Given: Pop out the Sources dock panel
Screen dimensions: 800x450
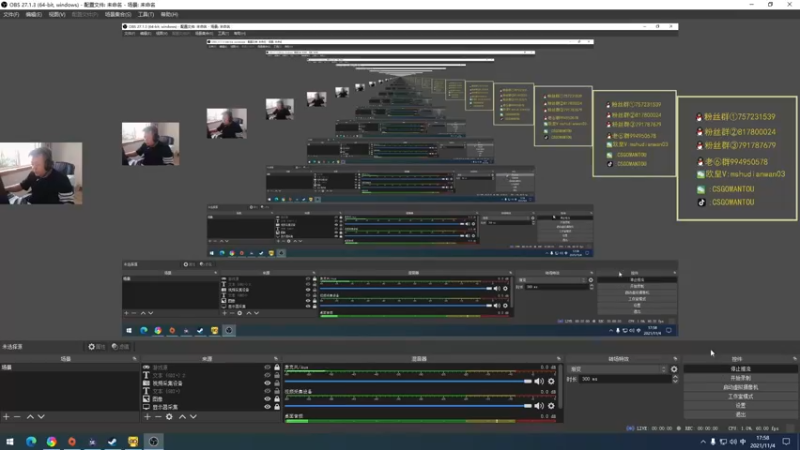Looking at the screenshot, I should [276, 359].
